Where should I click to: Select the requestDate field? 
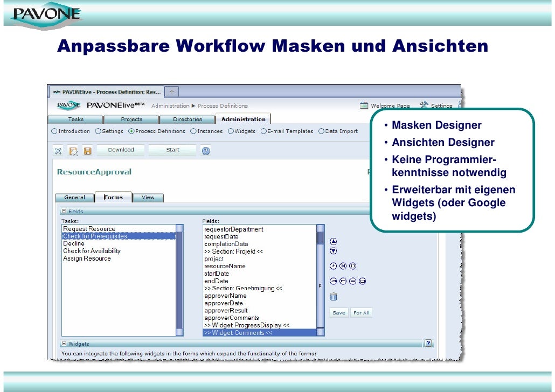coord(260,236)
